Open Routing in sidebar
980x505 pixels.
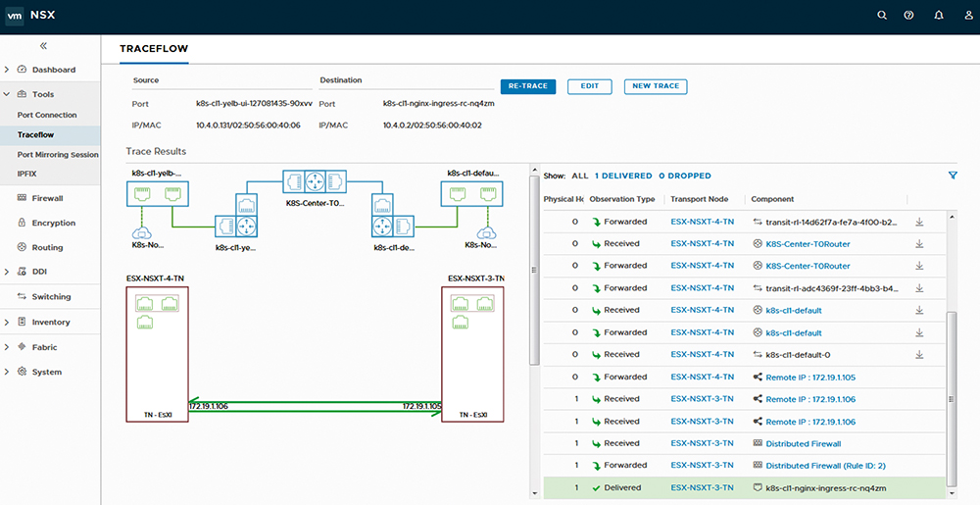[47, 247]
